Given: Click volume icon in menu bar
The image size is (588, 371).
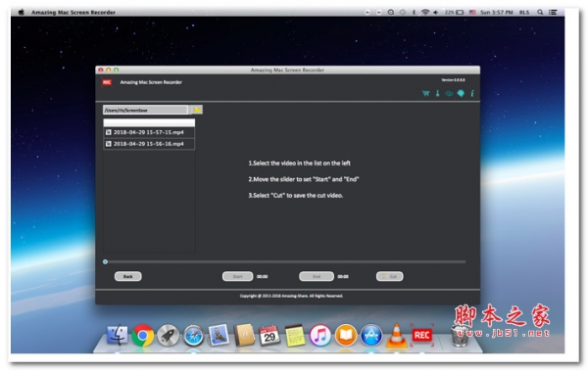Looking at the screenshot, I should pyautogui.click(x=436, y=13).
